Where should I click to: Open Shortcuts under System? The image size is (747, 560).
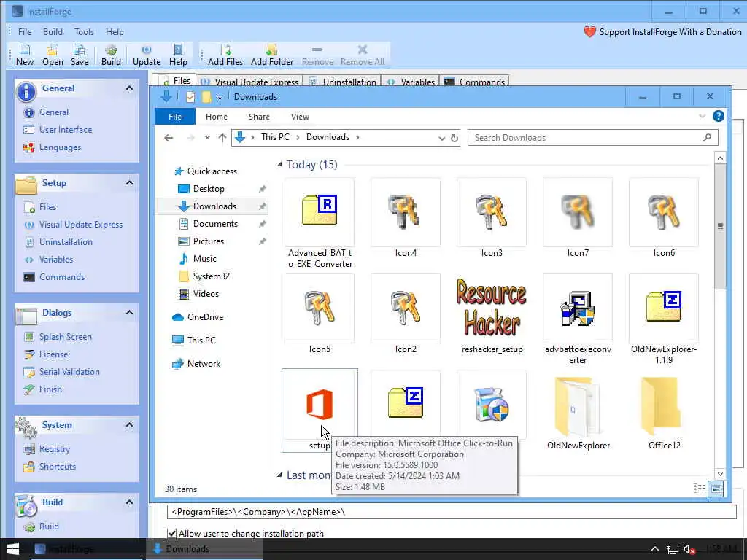coord(57,467)
